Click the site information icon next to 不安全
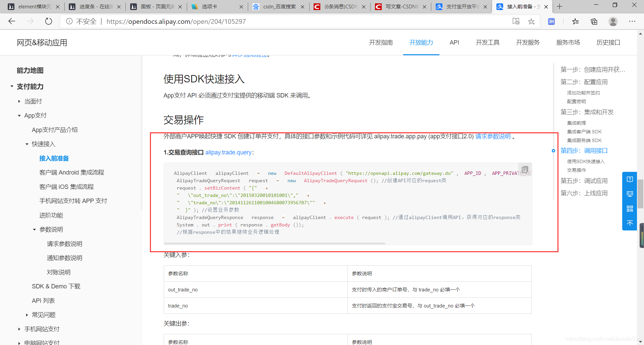This screenshot has width=644, height=345. (x=69, y=21)
